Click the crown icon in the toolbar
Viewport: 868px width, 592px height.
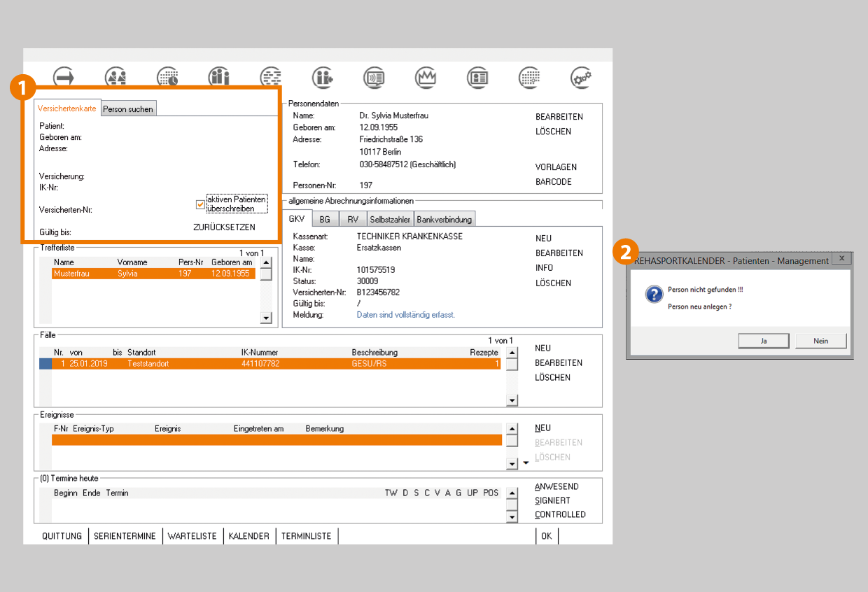tap(426, 77)
